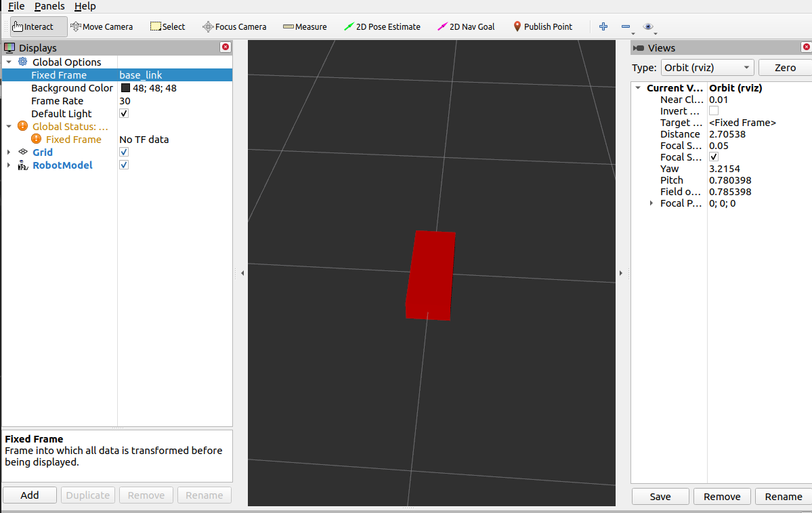Click the Near Clip value 0.01
This screenshot has width=812, height=513.
click(x=719, y=100)
